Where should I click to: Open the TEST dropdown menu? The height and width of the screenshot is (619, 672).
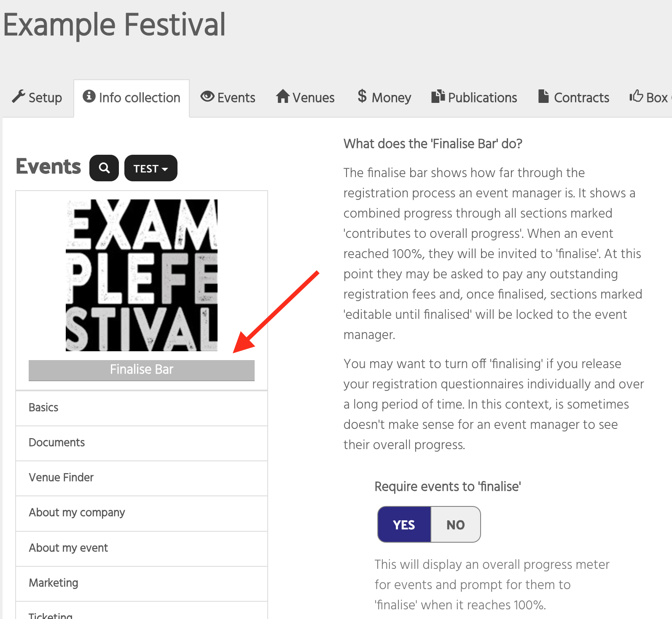(151, 168)
